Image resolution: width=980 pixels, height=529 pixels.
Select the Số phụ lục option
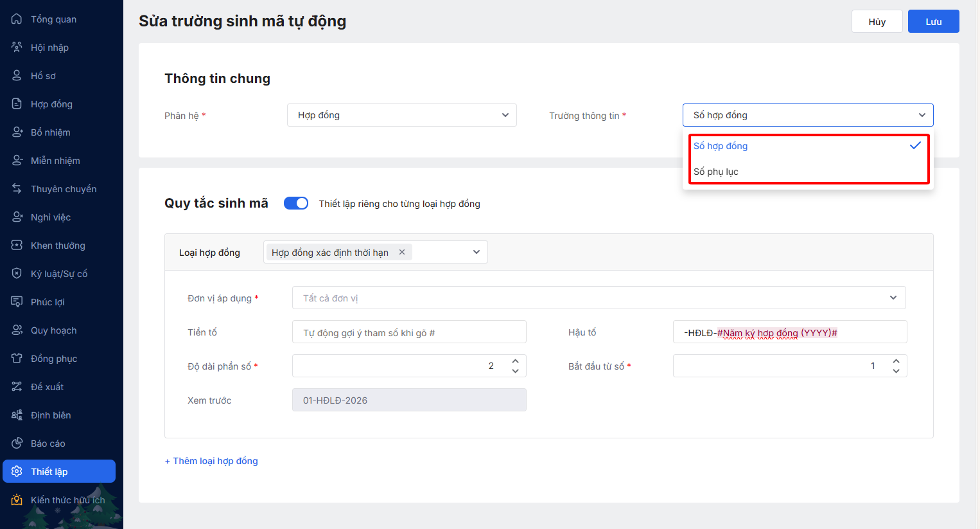pos(716,172)
